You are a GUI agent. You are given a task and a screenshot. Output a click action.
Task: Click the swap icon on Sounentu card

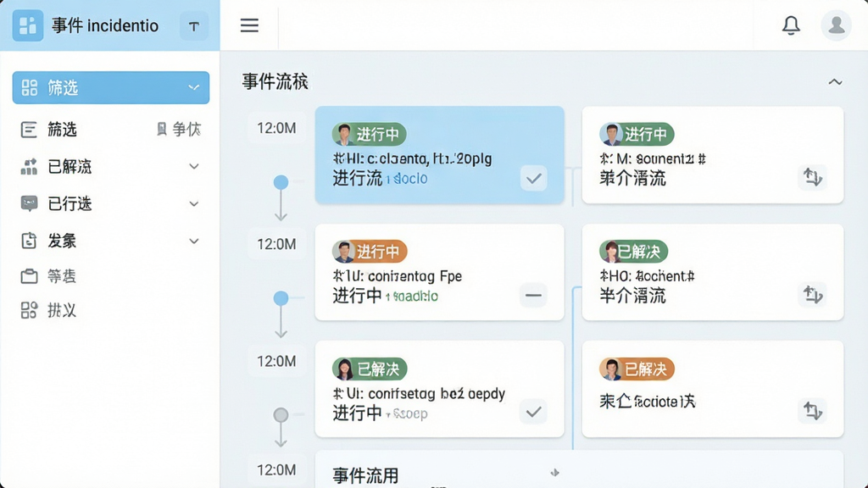coord(813,178)
